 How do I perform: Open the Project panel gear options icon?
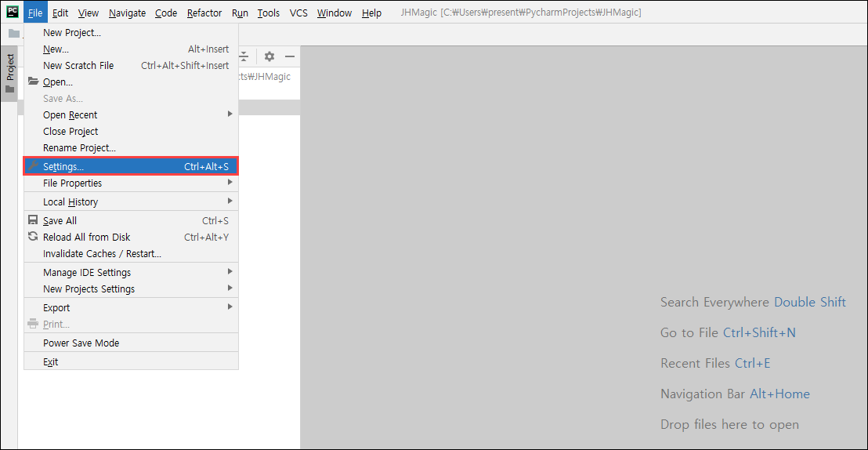(269, 56)
